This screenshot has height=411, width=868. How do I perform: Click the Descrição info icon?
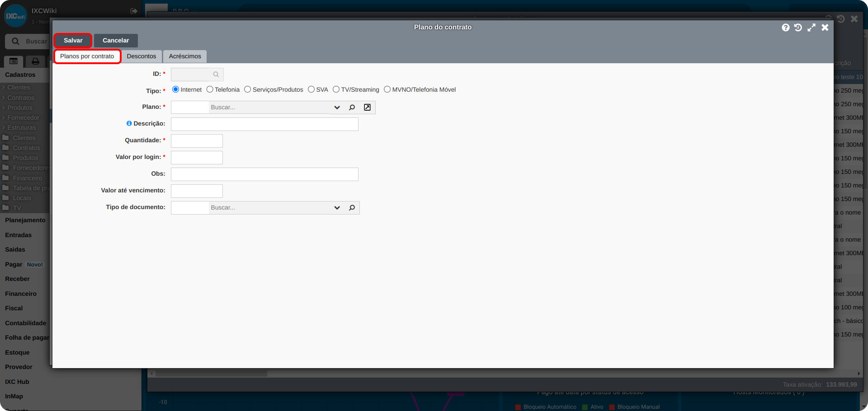(129, 123)
